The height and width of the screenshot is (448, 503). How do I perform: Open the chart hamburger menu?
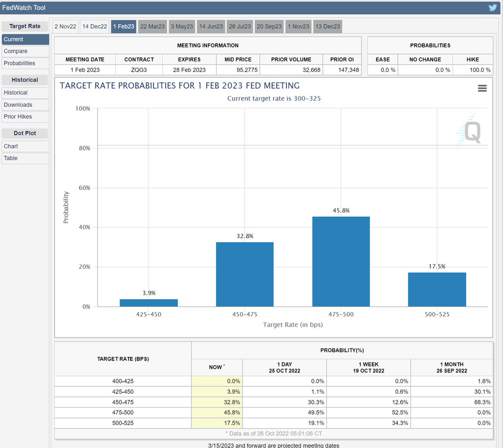pos(482,88)
